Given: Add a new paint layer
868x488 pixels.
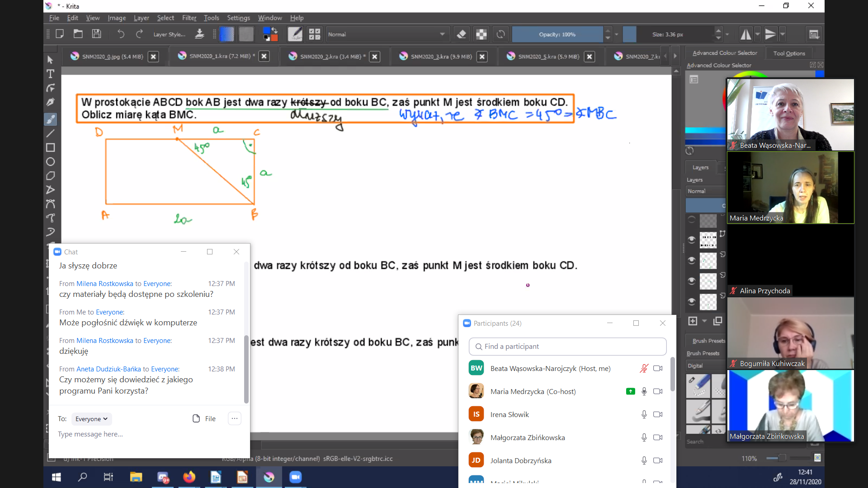Looking at the screenshot, I should pos(693,321).
